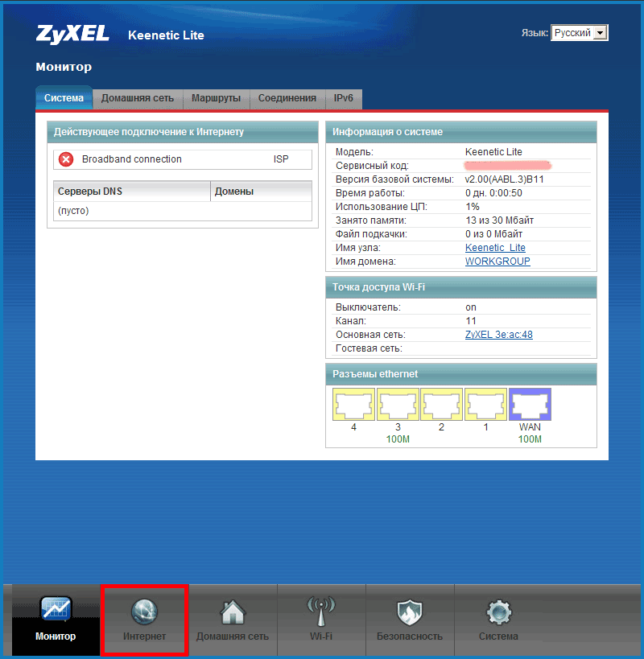Switch to the Маршруты tab
This screenshot has width=644, height=659.
[216, 98]
